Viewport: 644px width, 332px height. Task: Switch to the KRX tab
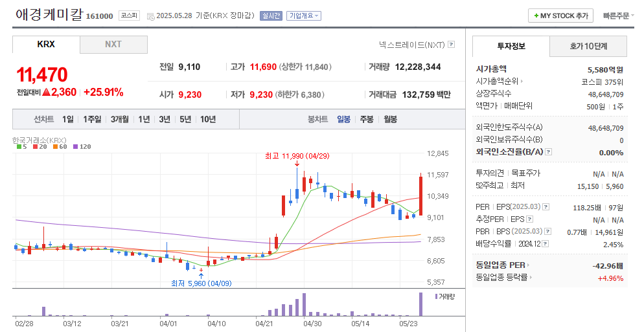46,44
